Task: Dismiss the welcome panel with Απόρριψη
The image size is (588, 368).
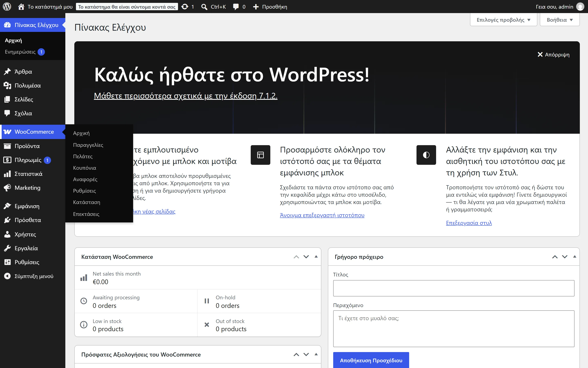Action: pyautogui.click(x=553, y=55)
